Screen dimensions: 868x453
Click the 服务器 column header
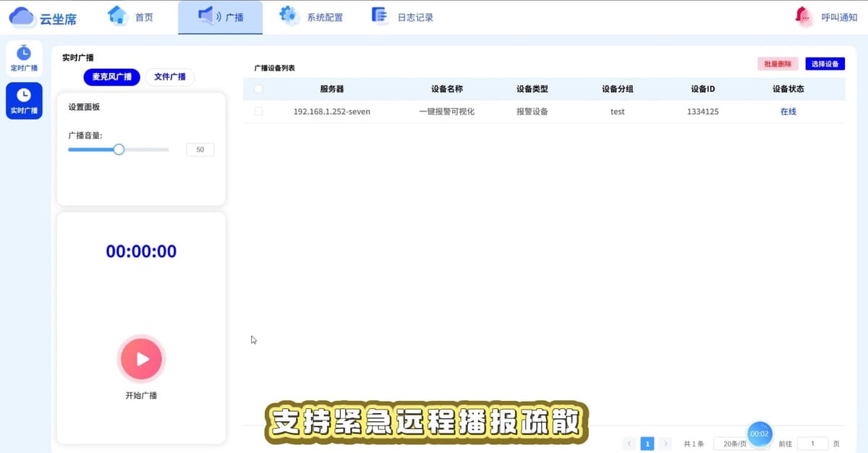[x=332, y=89]
